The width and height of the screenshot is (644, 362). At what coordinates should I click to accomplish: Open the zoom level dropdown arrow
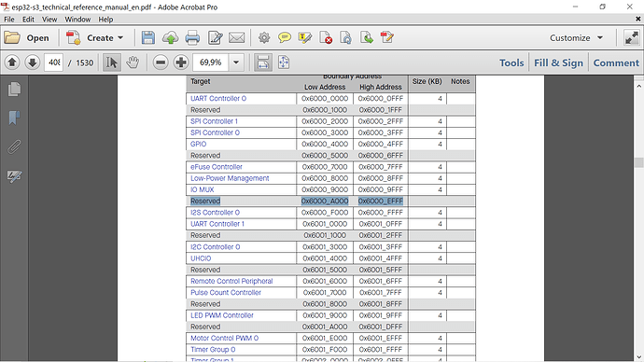[x=236, y=63]
